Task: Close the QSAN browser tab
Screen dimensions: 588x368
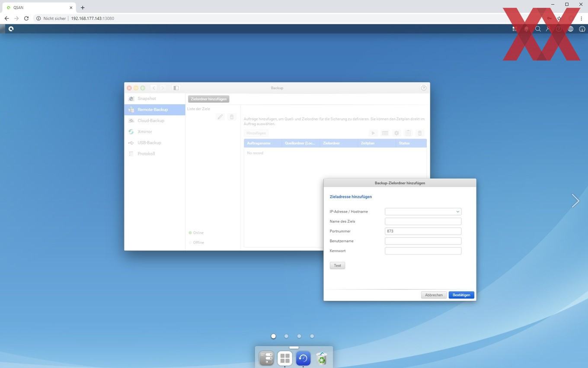Action: coord(71,7)
